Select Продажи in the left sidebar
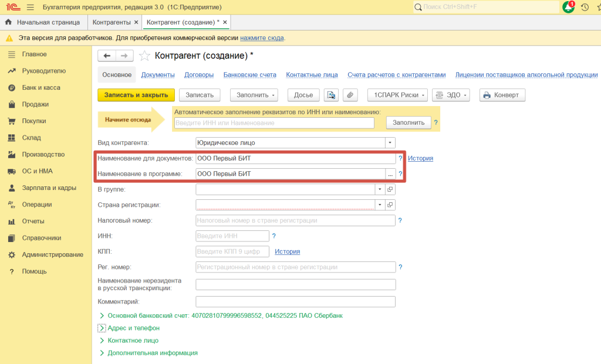The image size is (601, 364). click(x=35, y=104)
